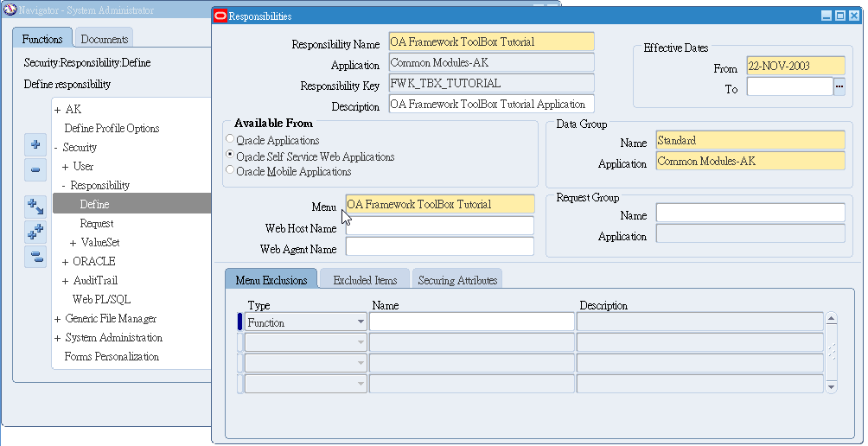Click the Data Group Application field
Viewport: 868px width, 446px height.
pyautogui.click(x=750, y=161)
